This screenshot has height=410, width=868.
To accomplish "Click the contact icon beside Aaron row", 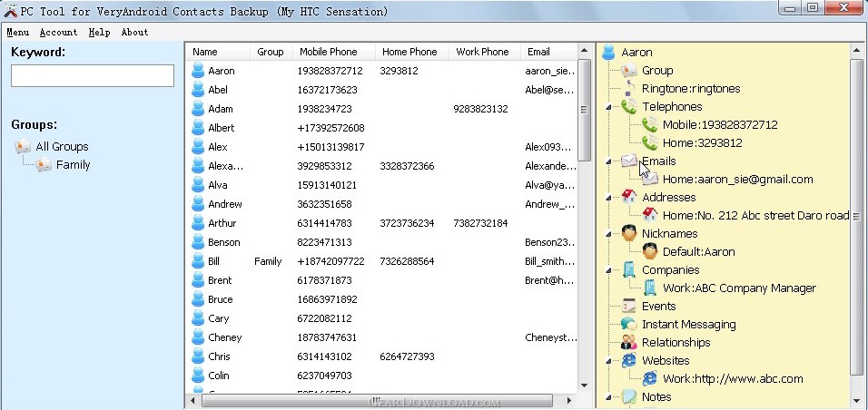I will (x=198, y=71).
